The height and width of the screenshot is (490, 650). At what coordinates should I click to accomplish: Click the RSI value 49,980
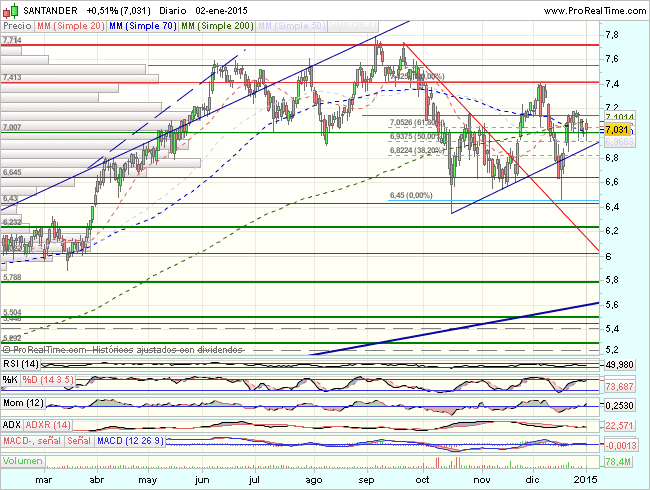pyautogui.click(x=619, y=365)
